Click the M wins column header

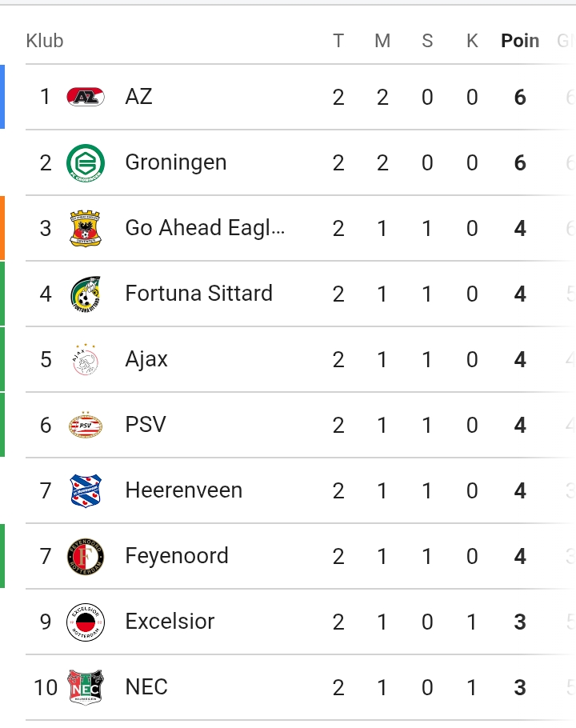pos(382,41)
